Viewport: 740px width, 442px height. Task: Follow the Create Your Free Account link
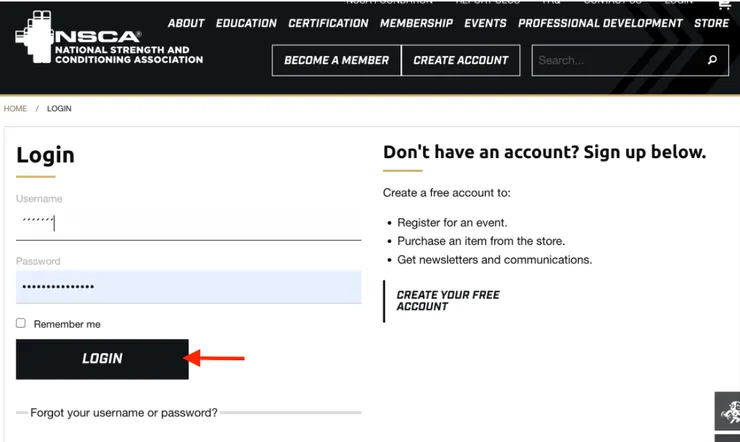point(448,301)
